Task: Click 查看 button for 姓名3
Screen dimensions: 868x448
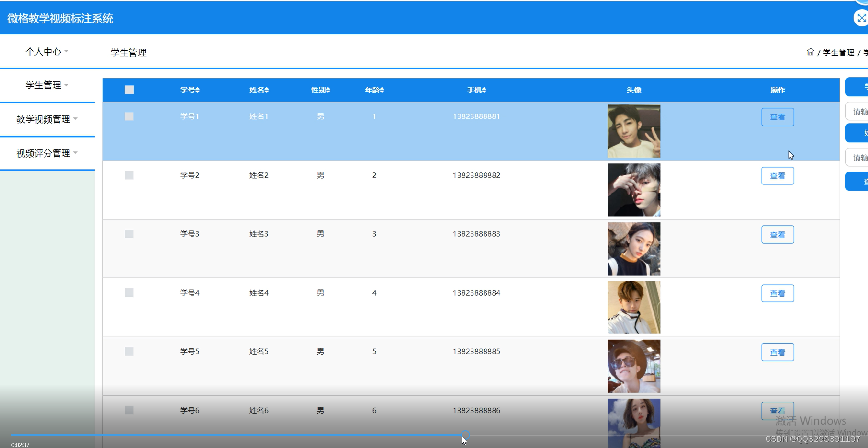Action: (x=778, y=235)
